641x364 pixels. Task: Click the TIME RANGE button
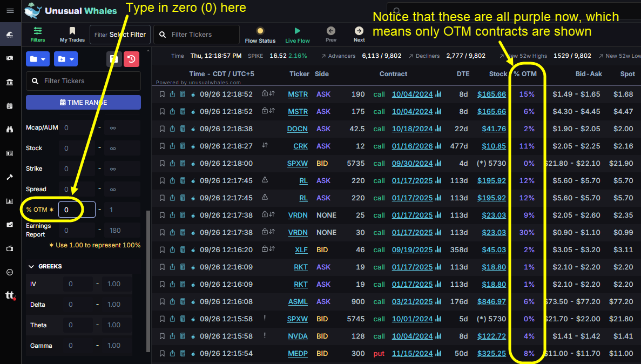coord(83,102)
